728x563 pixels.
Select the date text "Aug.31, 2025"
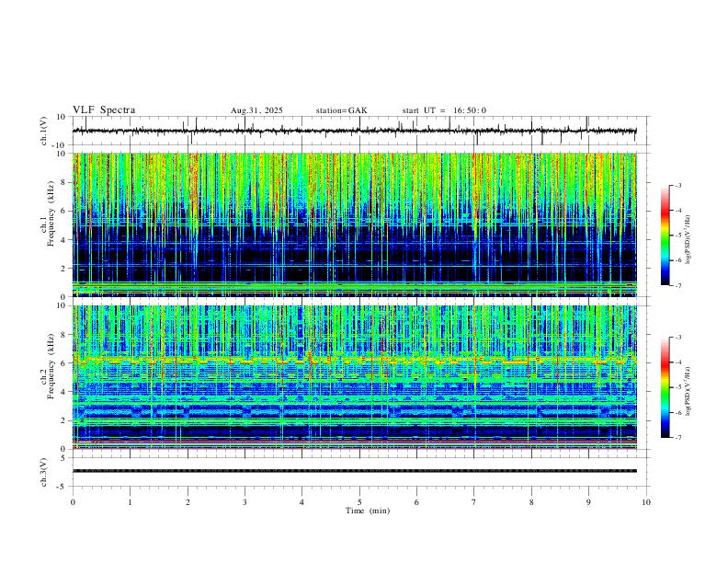point(256,110)
